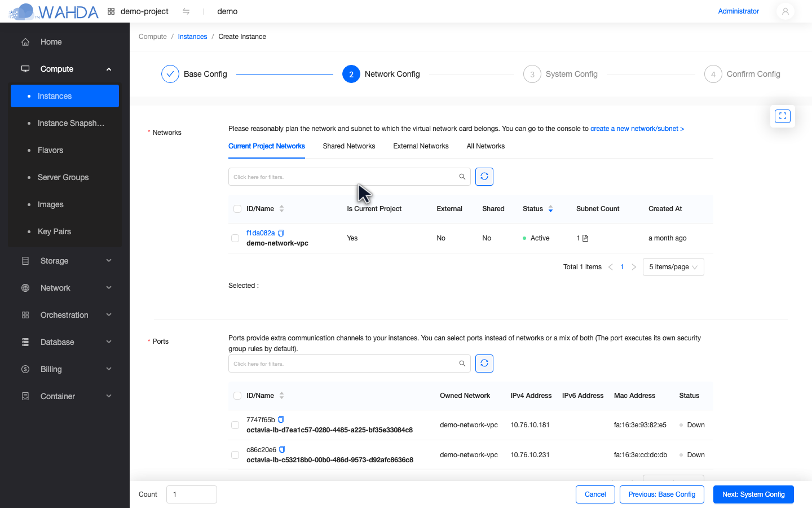
Task: Open Instance Snapshots in the sidebar
Action: 65,123
